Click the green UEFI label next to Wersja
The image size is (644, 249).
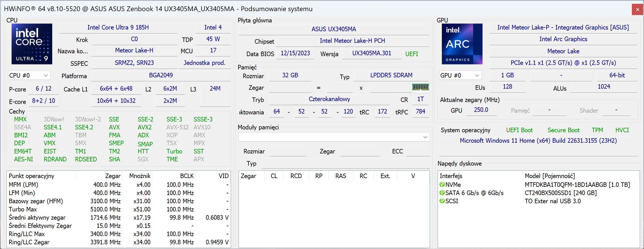412,54
